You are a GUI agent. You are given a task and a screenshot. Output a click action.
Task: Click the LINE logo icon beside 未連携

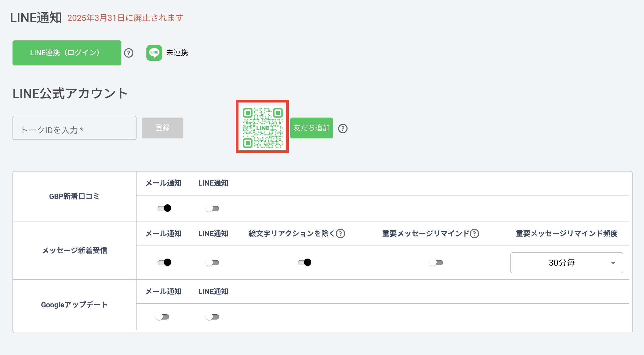pyautogui.click(x=154, y=53)
